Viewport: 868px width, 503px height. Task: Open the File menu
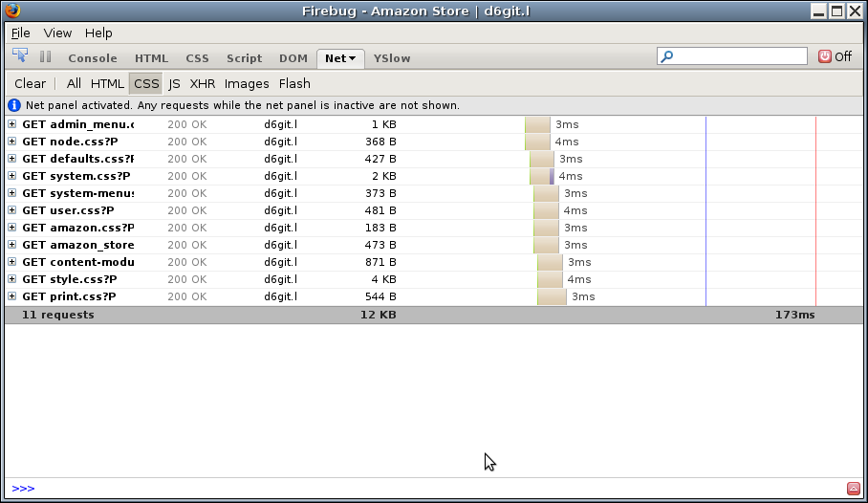click(x=21, y=33)
